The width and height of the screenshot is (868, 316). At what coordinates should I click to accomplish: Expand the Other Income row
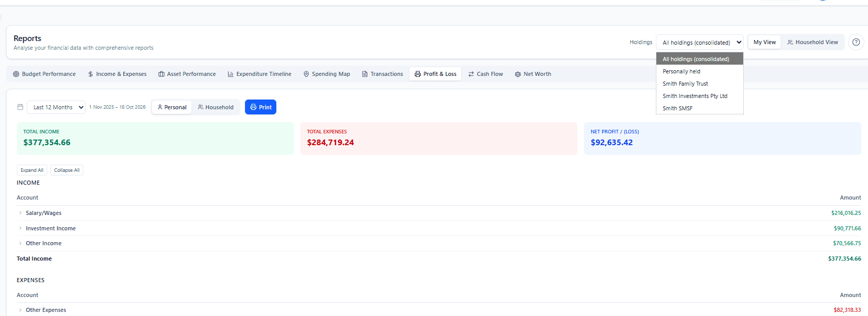coord(21,243)
